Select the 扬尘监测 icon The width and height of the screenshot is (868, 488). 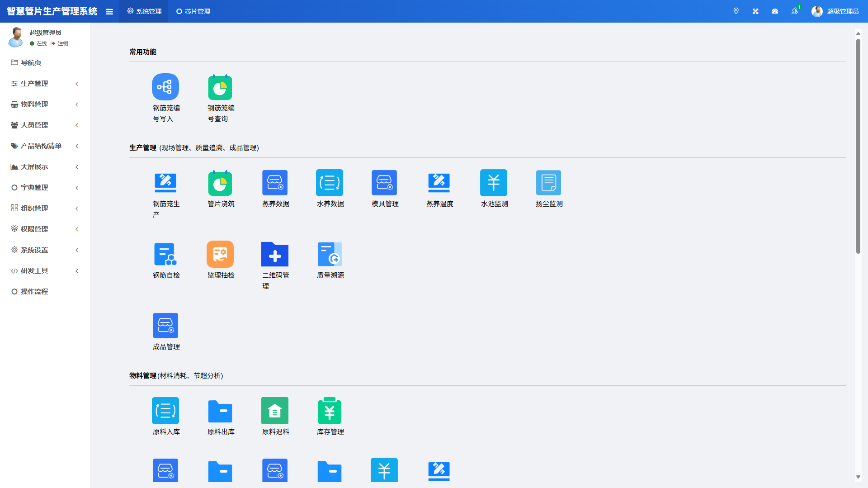548,183
